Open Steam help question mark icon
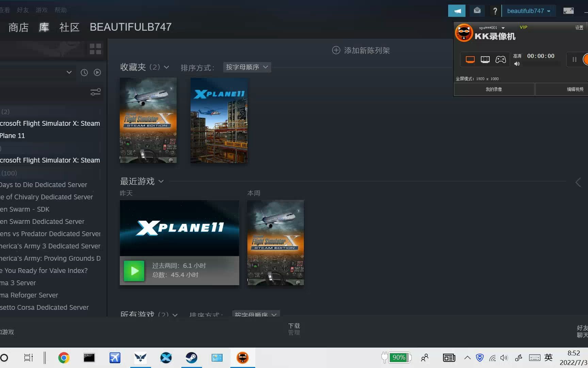 [x=495, y=11]
